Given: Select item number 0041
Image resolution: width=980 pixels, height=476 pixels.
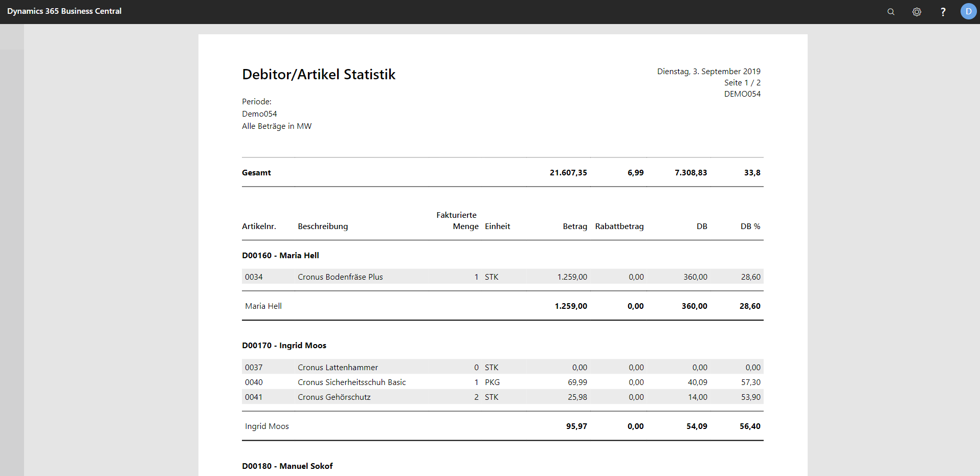Looking at the screenshot, I should coord(254,397).
